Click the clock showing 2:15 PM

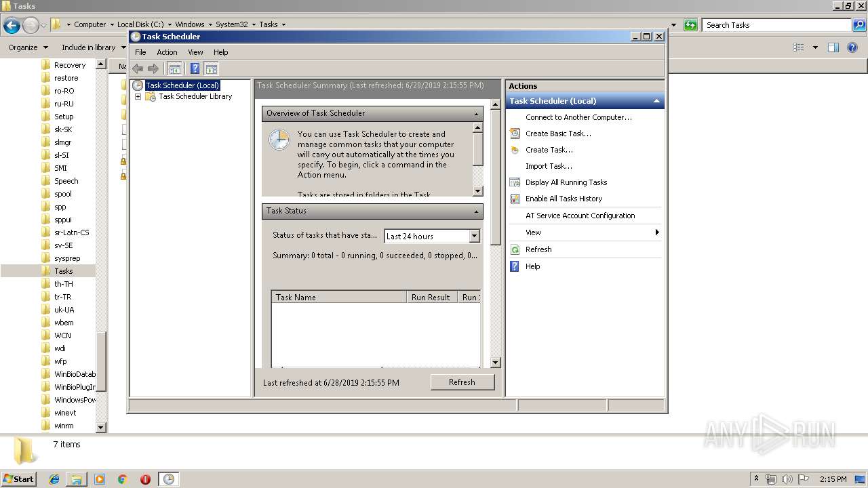tap(833, 479)
